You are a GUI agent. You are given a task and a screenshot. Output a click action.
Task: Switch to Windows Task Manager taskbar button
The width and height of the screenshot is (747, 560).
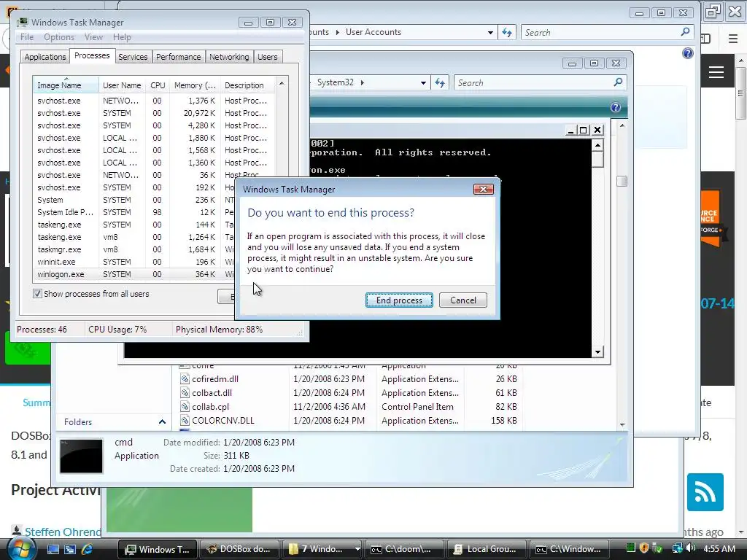coord(158,549)
